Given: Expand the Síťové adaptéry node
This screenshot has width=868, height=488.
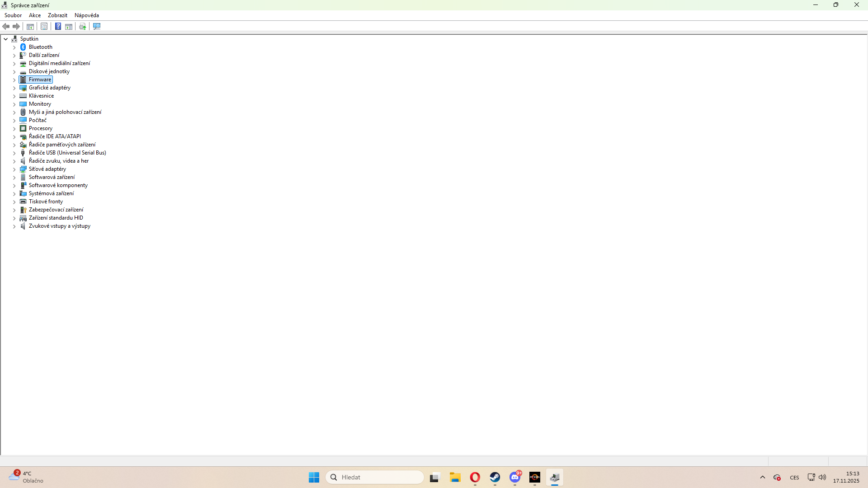Looking at the screenshot, I should (14, 169).
